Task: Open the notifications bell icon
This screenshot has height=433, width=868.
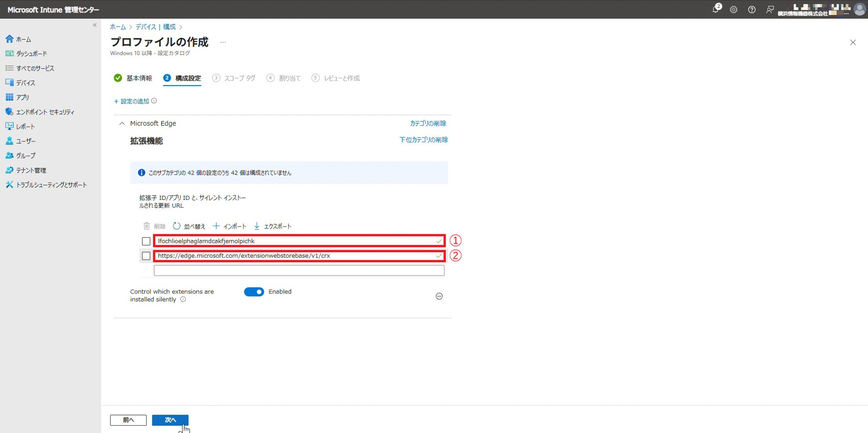Action: 716,10
